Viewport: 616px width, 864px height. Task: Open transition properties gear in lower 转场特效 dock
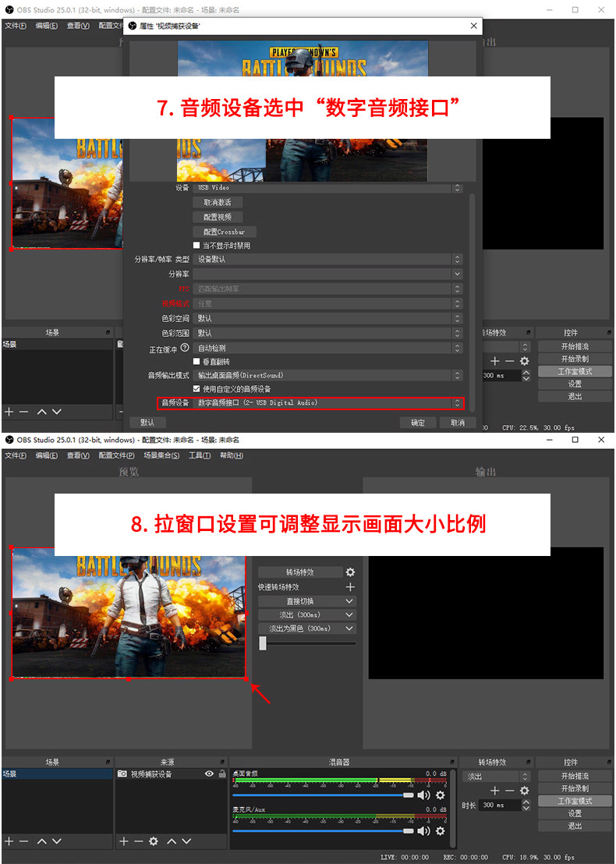tap(525, 791)
